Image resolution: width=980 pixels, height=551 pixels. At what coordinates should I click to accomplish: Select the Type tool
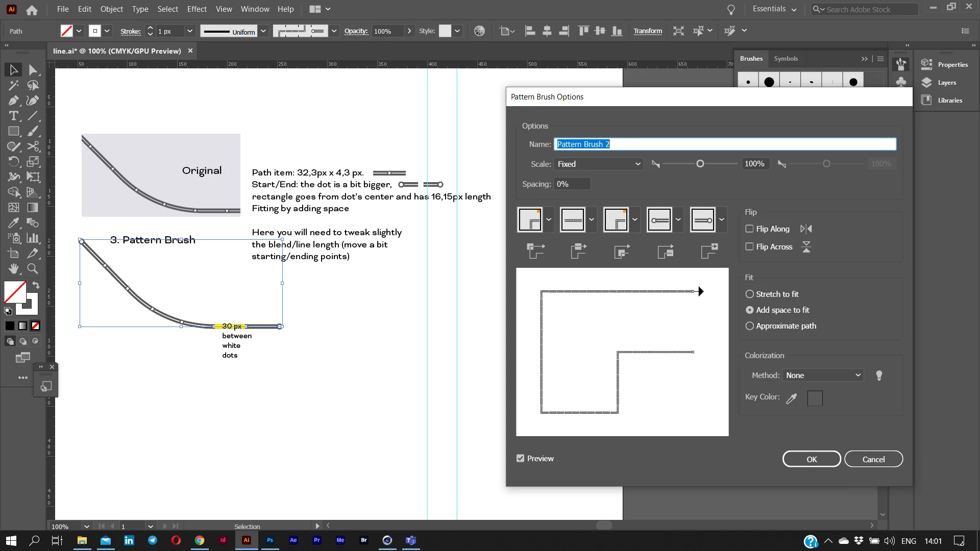click(14, 116)
